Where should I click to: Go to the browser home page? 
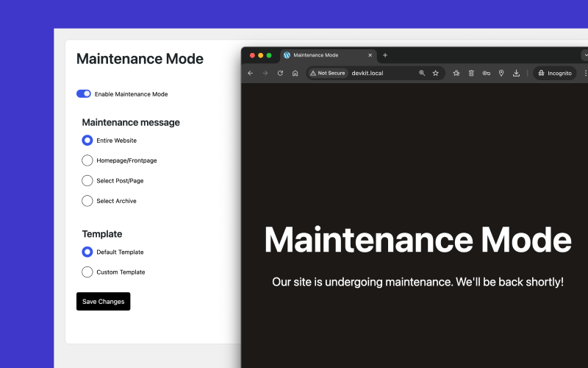tap(295, 73)
